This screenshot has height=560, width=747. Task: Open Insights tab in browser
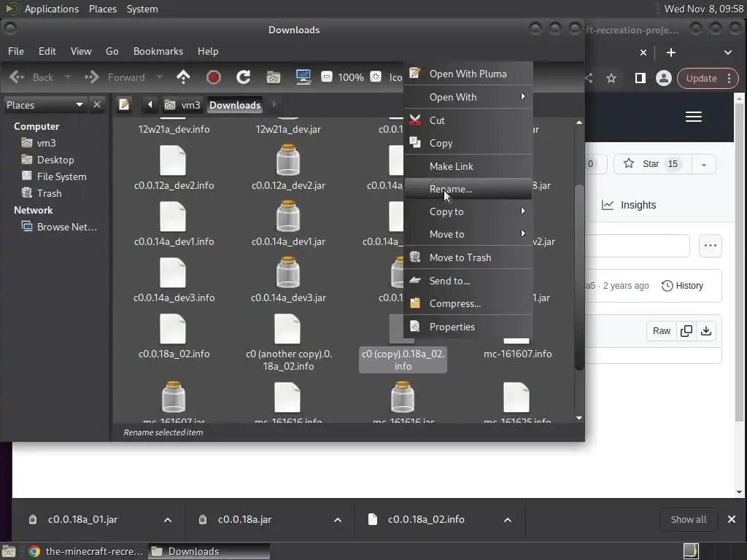click(x=629, y=205)
